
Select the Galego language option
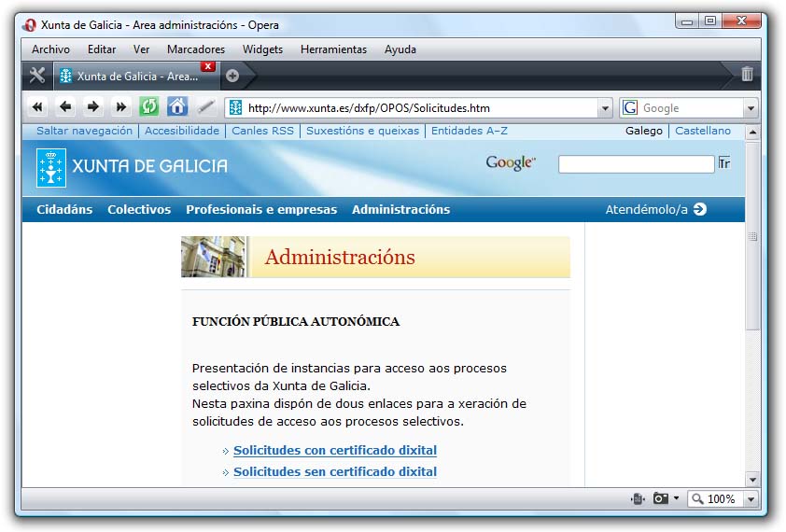tap(644, 131)
